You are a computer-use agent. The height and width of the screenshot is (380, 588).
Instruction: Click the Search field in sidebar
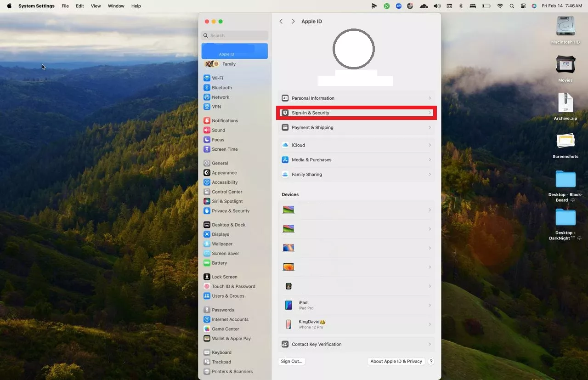pyautogui.click(x=235, y=35)
